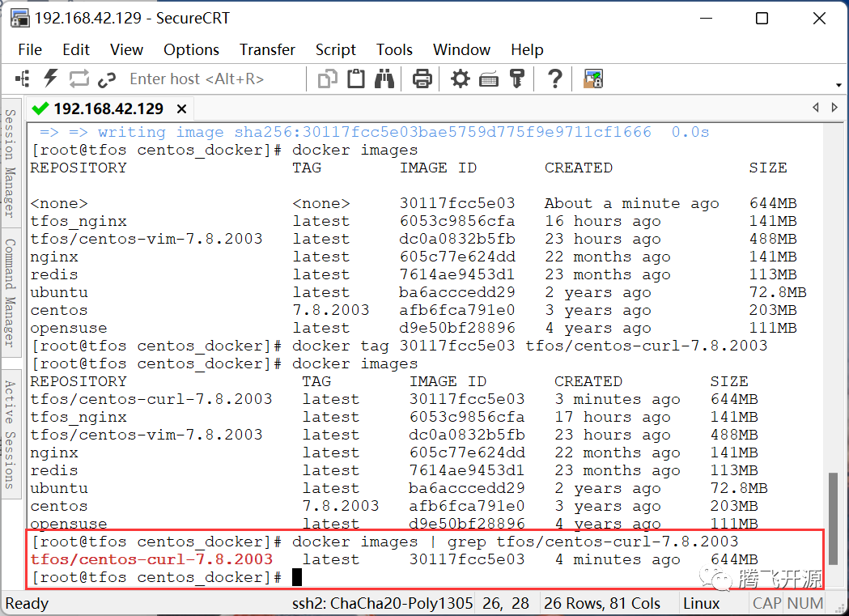849x616 pixels.
Task: Click the 26 Rows, 81 Cols status
Action: (602, 603)
